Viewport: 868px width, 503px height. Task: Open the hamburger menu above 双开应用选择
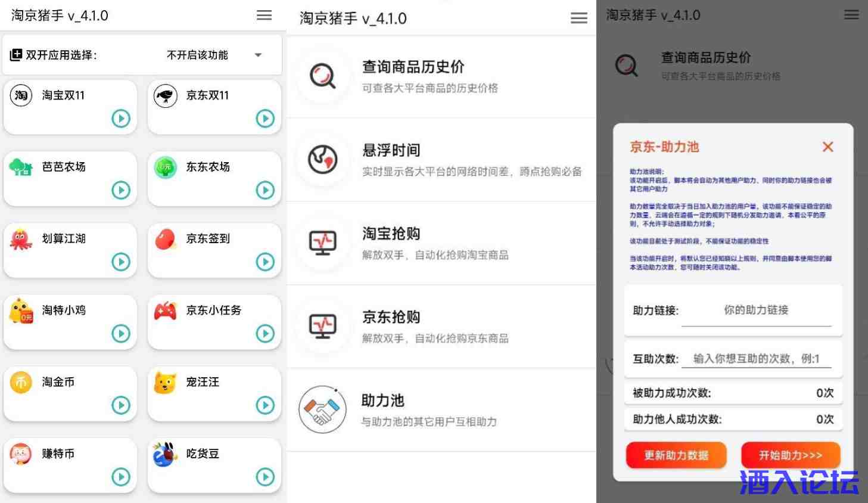(x=264, y=15)
